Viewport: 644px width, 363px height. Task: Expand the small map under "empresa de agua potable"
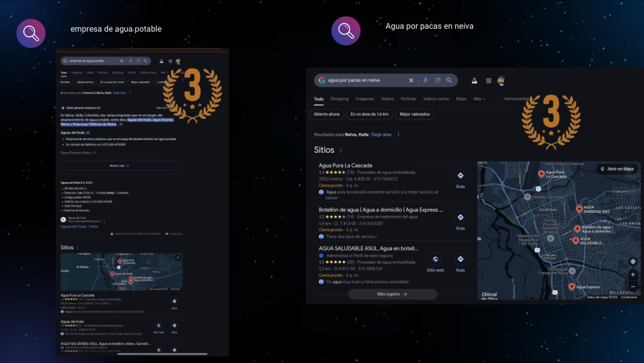[178, 258]
